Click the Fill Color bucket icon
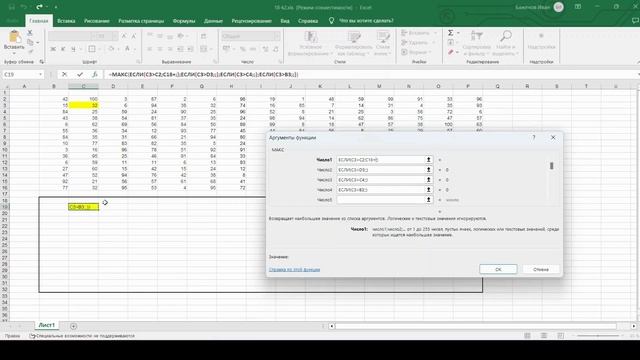The image size is (640, 360). click(111, 49)
